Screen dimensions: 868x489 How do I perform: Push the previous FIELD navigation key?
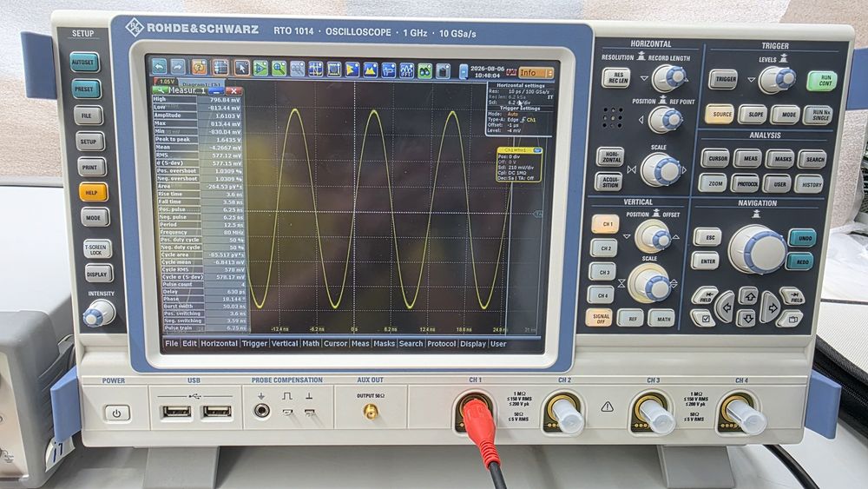click(x=706, y=295)
